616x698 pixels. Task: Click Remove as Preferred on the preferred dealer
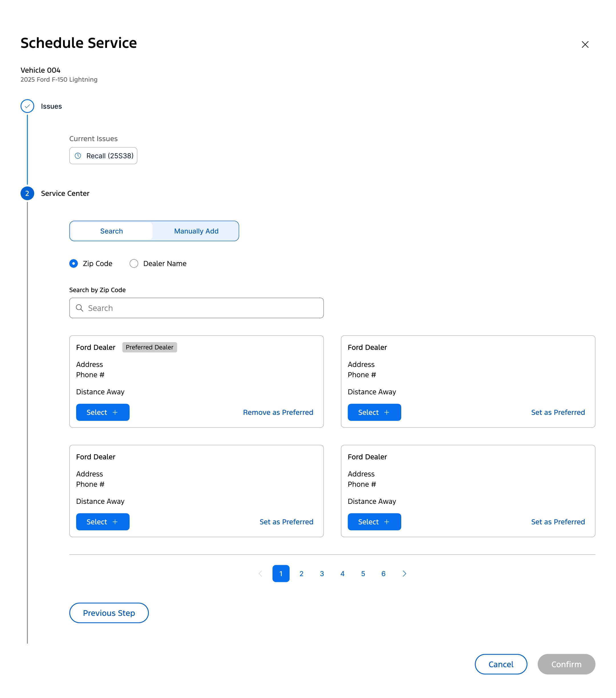[278, 412]
